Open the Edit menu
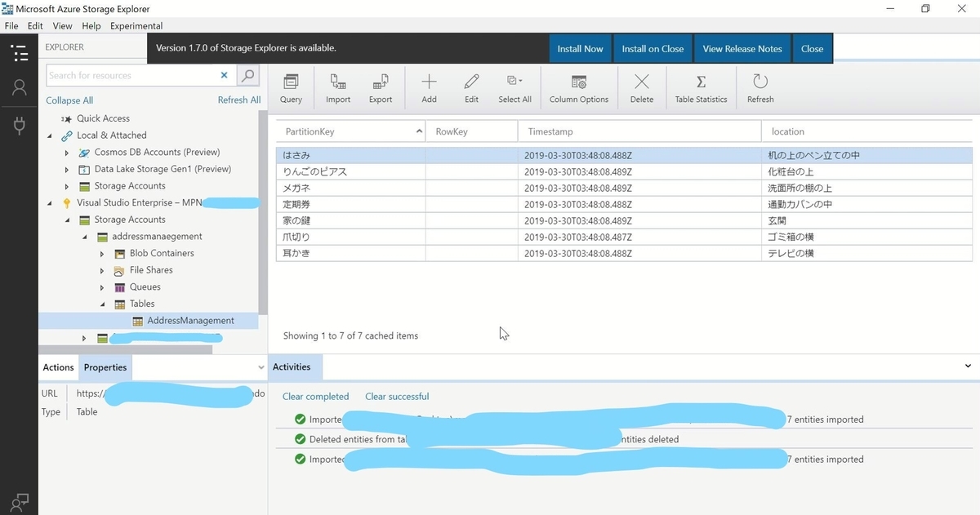The width and height of the screenshot is (980, 515). [x=35, y=26]
